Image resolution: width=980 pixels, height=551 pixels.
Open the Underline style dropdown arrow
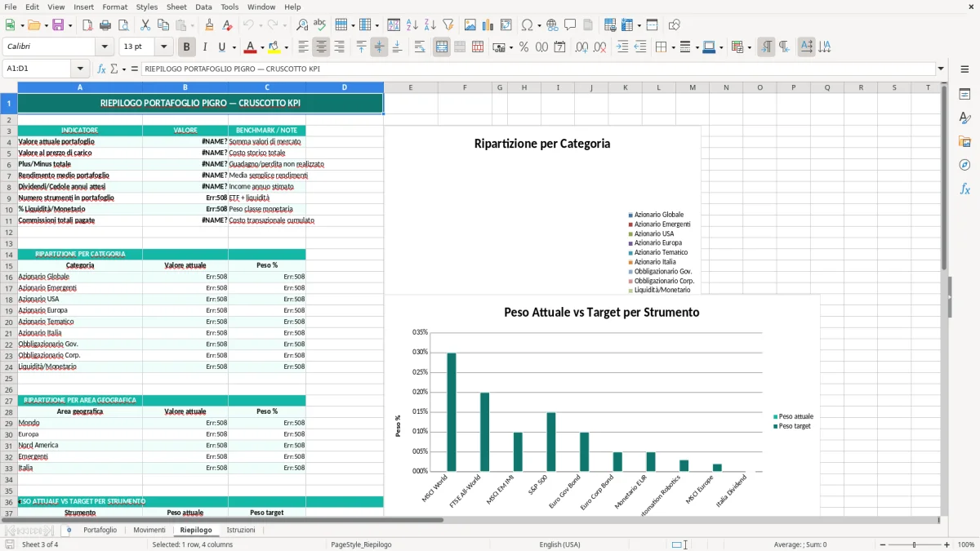click(x=234, y=47)
